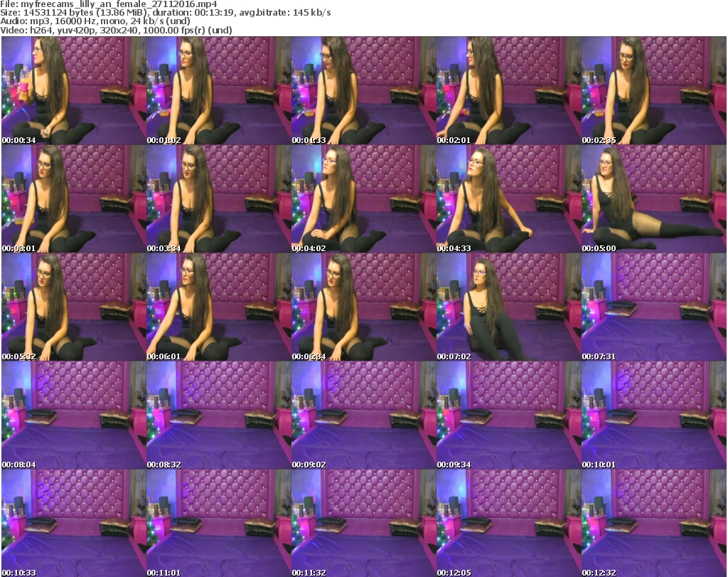Click the 'File:' name line in header
The width and height of the screenshot is (728, 577).
pos(109,4)
